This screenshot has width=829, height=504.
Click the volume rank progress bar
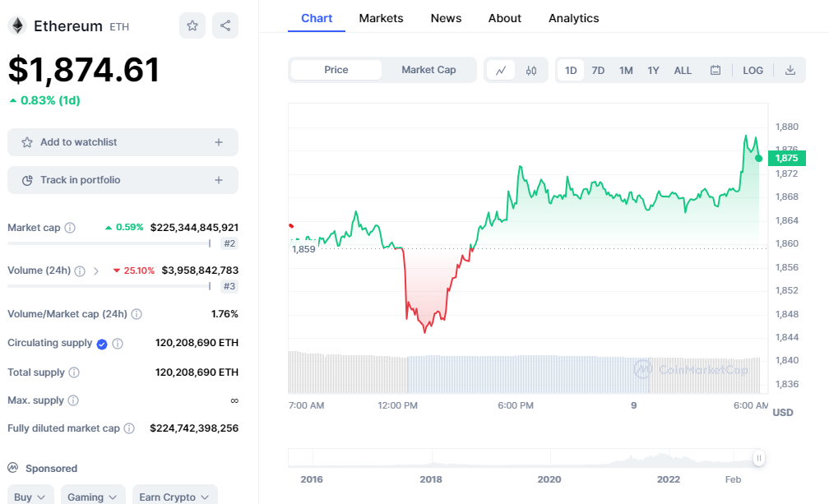(109, 286)
